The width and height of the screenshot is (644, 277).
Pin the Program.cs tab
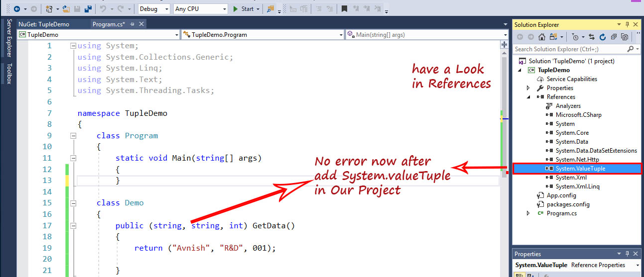click(132, 24)
